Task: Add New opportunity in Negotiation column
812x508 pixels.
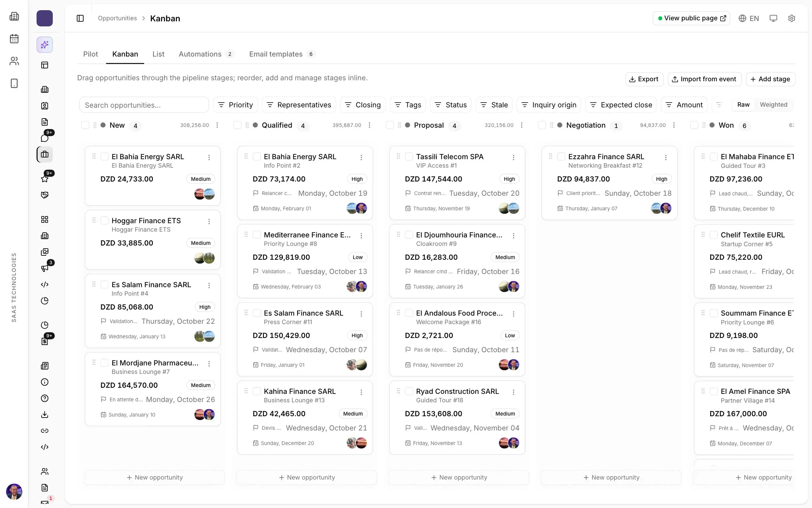Action: 611,477
